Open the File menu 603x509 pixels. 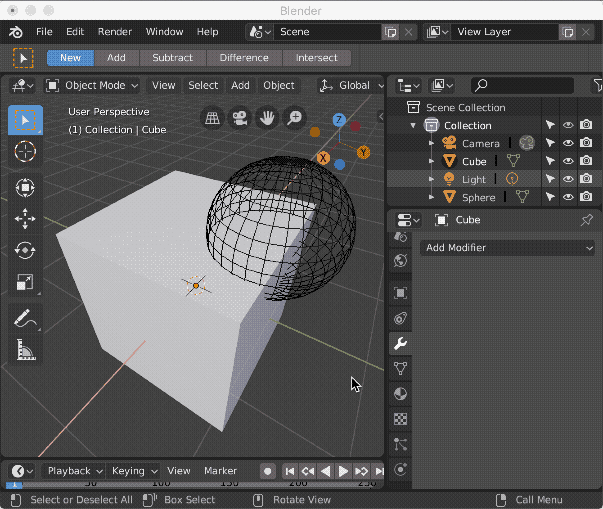click(x=44, y=32)
